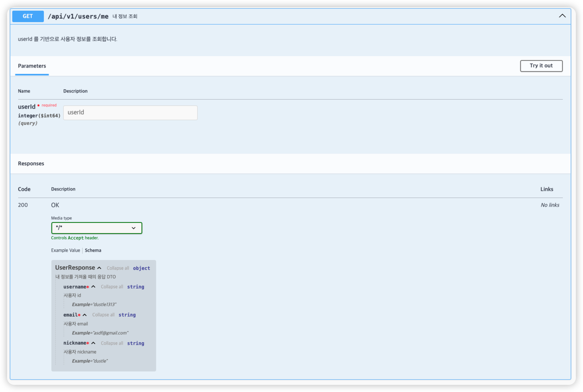The height and width of the screenshot is (392, 583).
Task: Click the /api/v1/users/me endpoint path
Action: coord(78,16)
